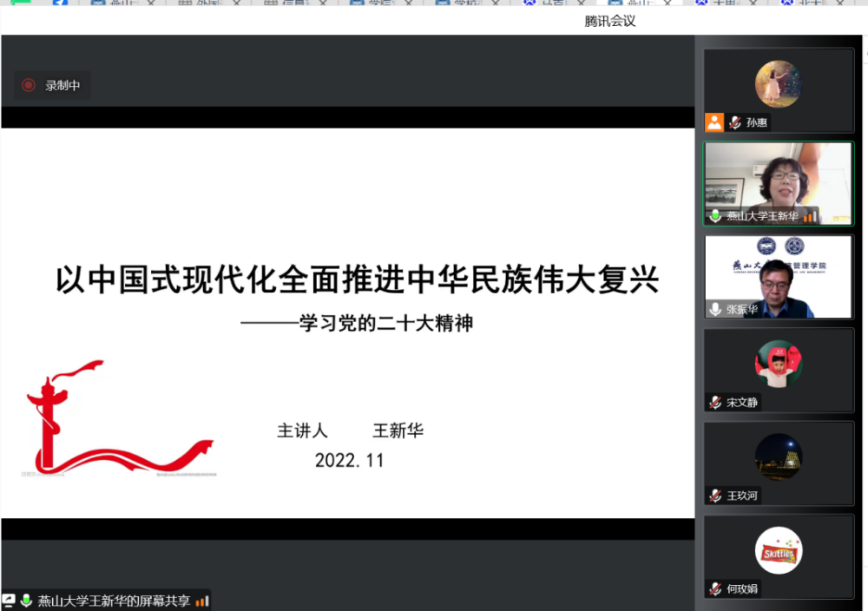The image size is (868, 611).
Task: Click 王玖河's night building avatar
Action: click(x=778, y=457)
